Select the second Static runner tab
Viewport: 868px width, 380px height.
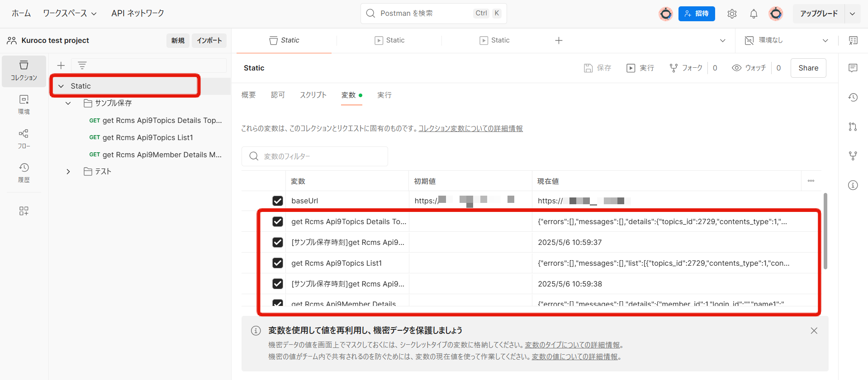389,41
